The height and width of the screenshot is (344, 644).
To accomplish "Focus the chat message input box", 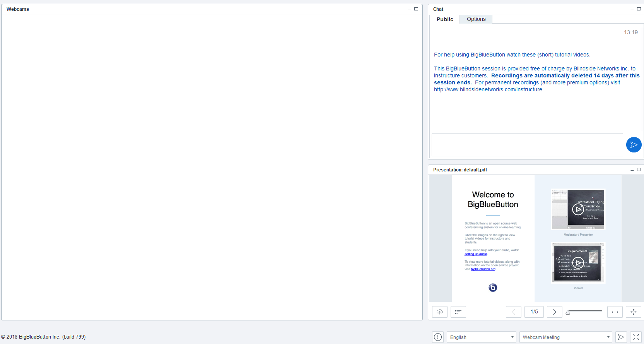I will pyautogui.click(x=527, y=145).
